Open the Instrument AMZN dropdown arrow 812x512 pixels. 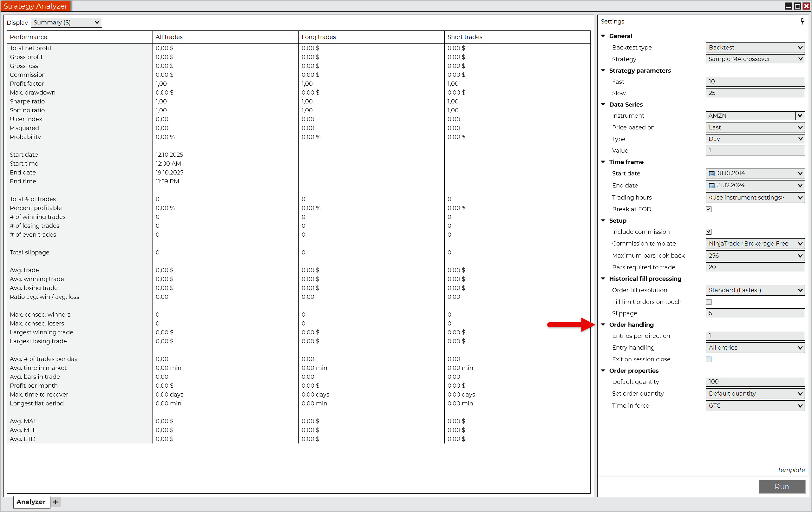pyautogui.click(x=800, y=116)
